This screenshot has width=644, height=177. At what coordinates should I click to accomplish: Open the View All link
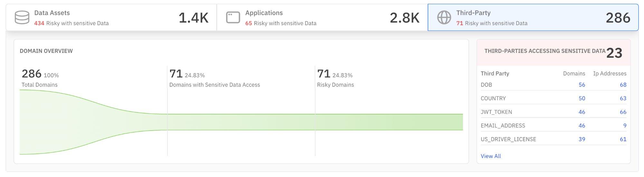[490, 156]
